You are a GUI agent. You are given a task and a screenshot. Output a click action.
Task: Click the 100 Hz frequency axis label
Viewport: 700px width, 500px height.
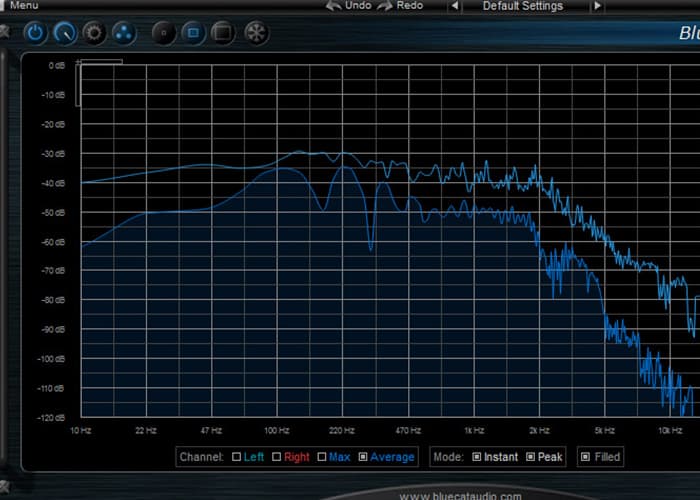277,430
